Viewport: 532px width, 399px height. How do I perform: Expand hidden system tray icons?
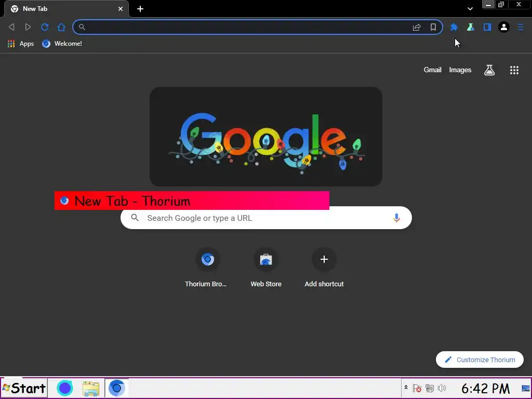click(406, 388)
